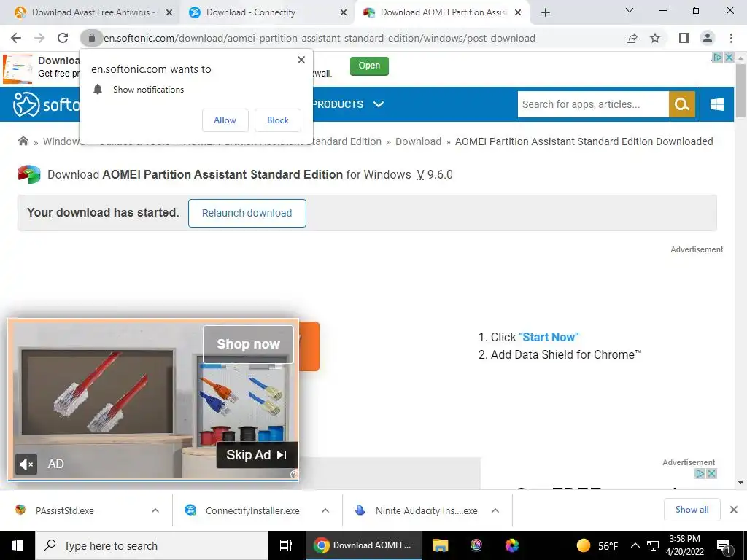747x560 pixels.
Task: Focus the Search for apps, articles field
Action: (593, 104)
